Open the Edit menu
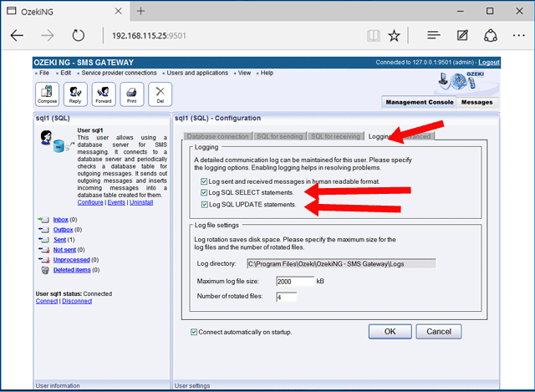This screenshot has width=535, height=392. pos(65,73)
